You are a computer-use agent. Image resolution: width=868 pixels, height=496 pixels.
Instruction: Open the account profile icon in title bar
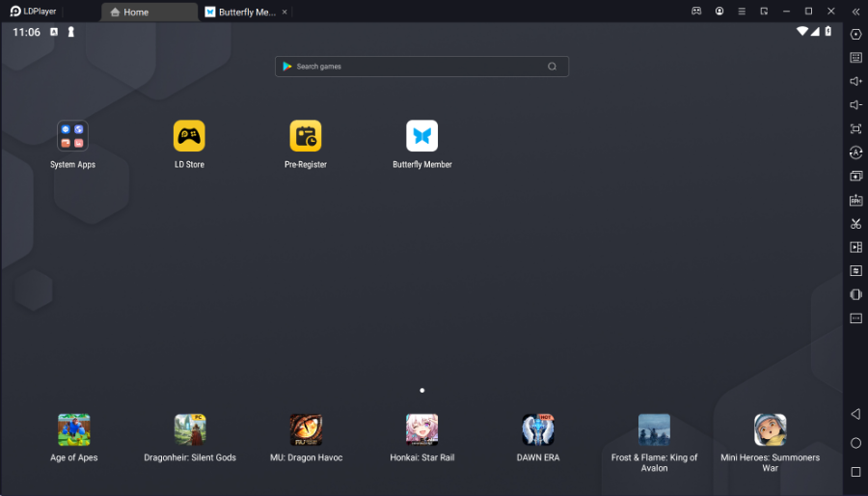[x=719, y=11]
